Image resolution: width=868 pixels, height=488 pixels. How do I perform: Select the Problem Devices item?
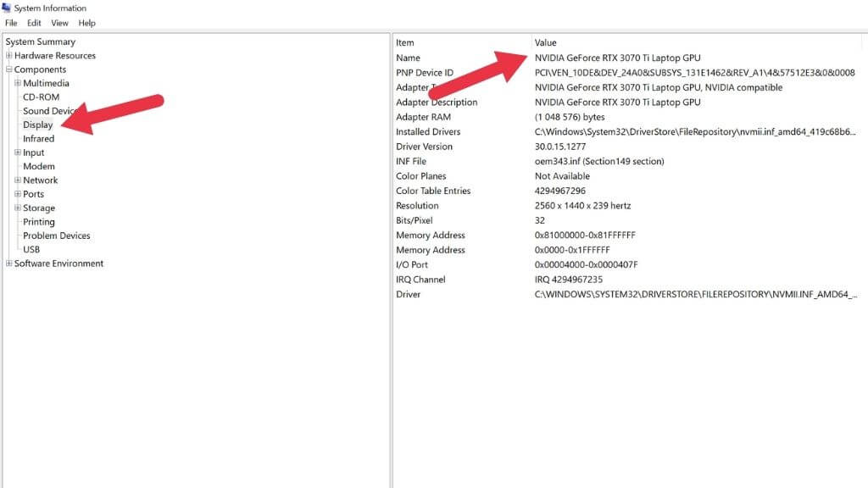[x=57, y=236]
